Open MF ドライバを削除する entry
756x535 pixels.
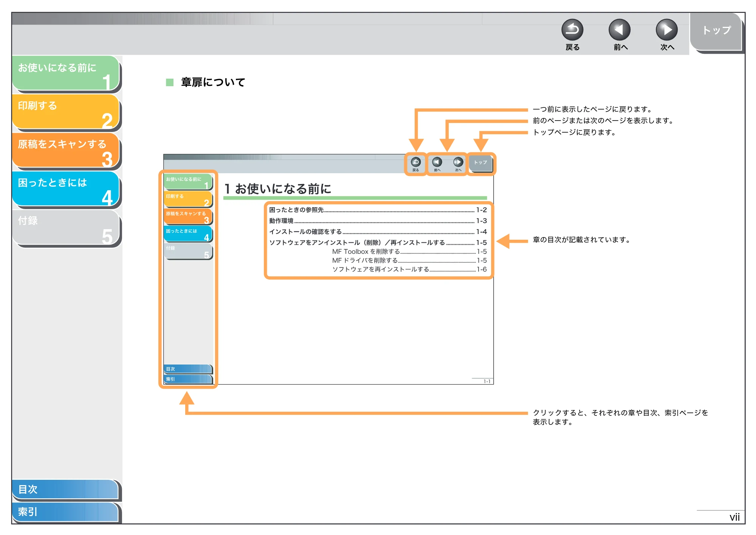click(x=409, y=261)
